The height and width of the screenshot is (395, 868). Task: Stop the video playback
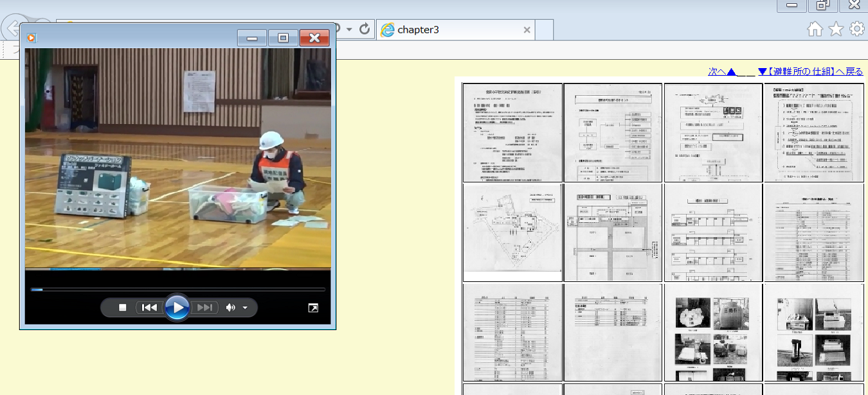(122, 308)
